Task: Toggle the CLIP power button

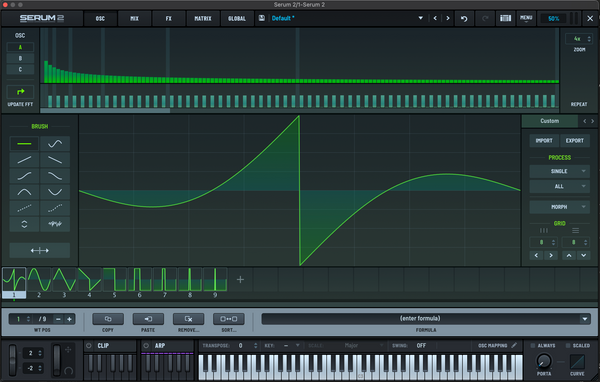Action: (x=89, y=346)
